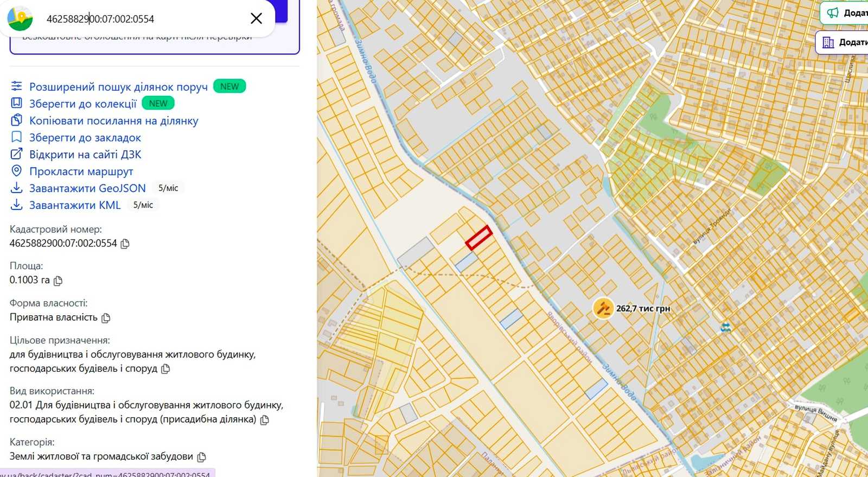Screen dimensions: 868x477
Task: Click the '5/міс' label beside GeoJSON
Action: coord(168,188)
